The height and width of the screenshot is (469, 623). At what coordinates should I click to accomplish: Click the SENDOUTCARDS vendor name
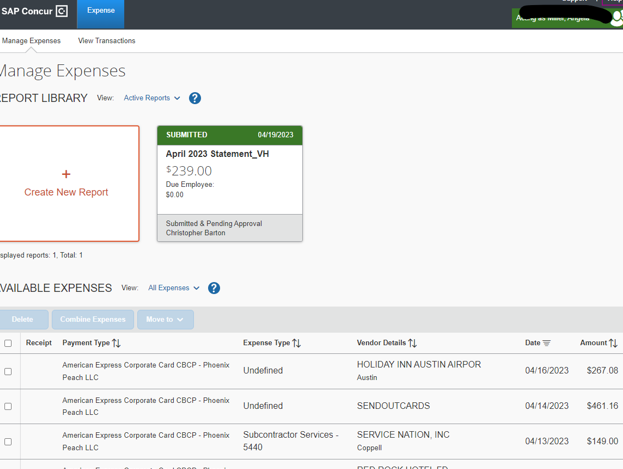point(393,406)
